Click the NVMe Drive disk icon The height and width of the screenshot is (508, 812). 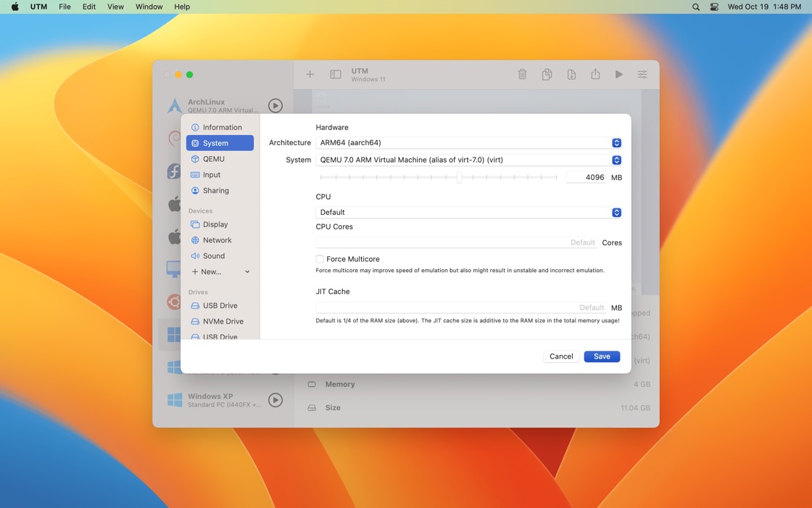195,321
